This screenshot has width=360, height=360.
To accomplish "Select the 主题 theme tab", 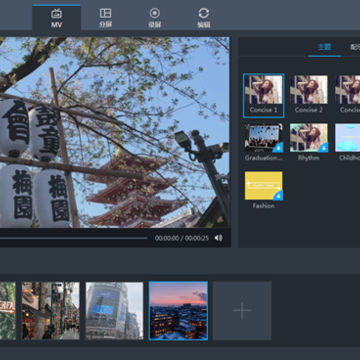I will coord(324,47).
